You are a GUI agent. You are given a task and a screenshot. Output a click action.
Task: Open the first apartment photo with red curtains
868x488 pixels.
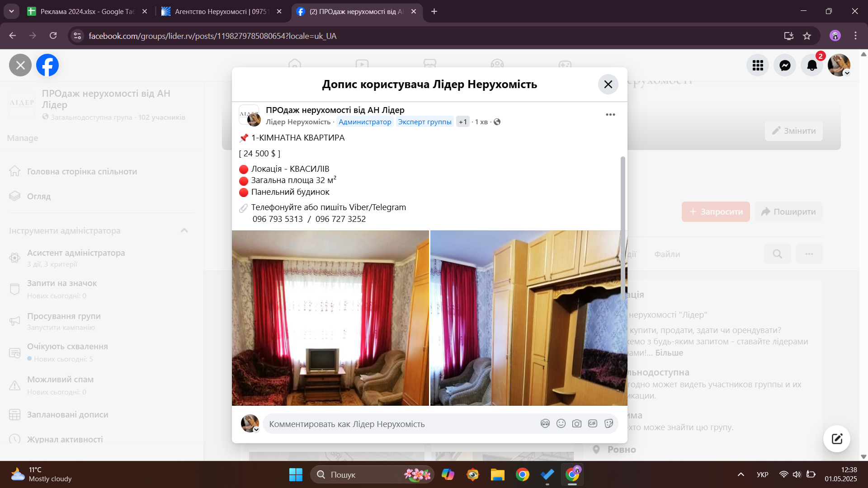click(x=330, y=318)
